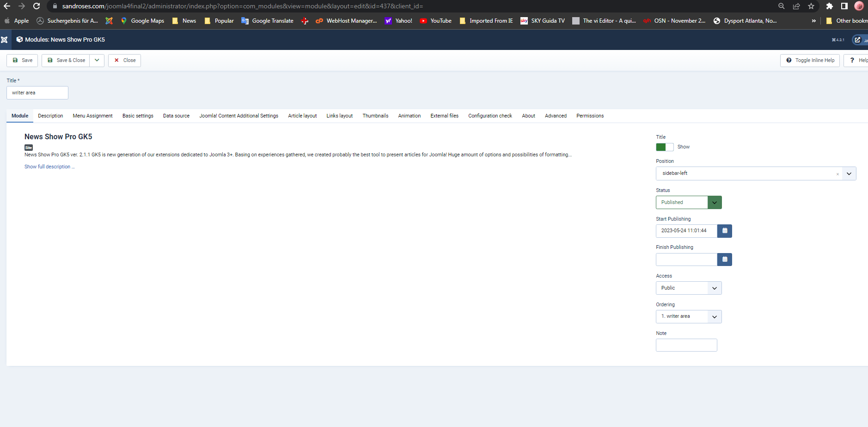This screenshot has width=868, height=427.
Task: Switch to the Thumbnails tab
Action: coord(375,116)
